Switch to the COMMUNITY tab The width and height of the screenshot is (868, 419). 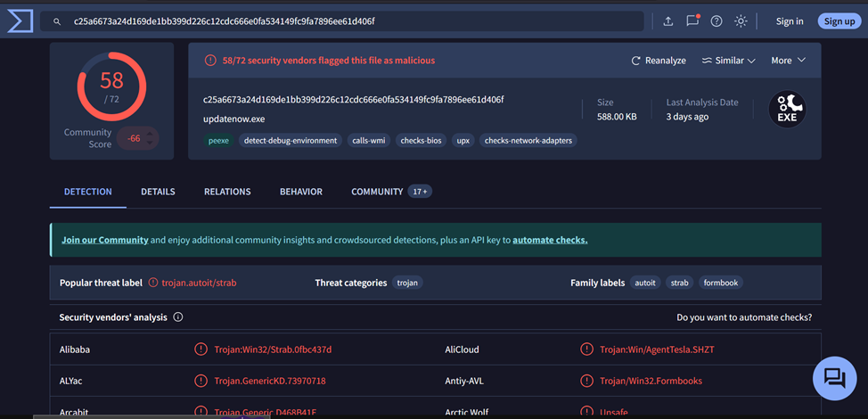tap(377, 192)
